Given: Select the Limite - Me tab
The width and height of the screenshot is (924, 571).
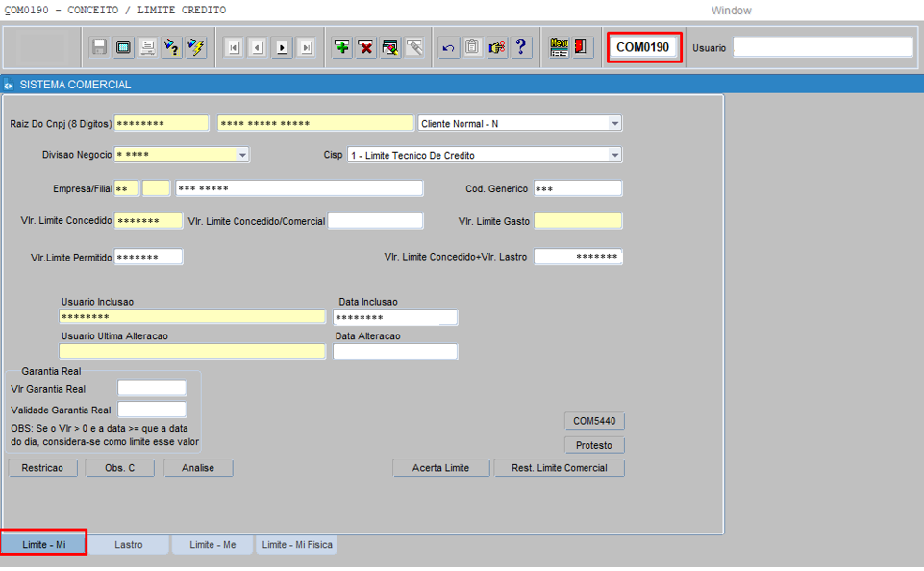Looking at the screenshot, I should click(x=212, y=545).
